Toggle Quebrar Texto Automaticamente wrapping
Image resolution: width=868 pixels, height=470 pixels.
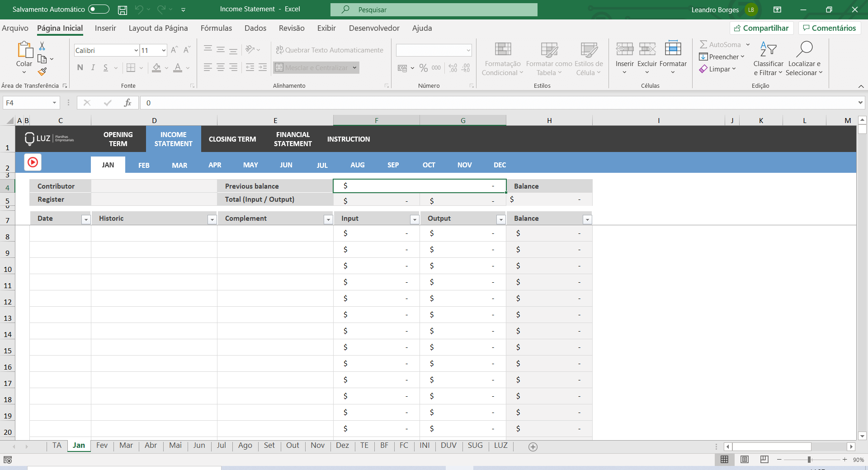point(330,50)
